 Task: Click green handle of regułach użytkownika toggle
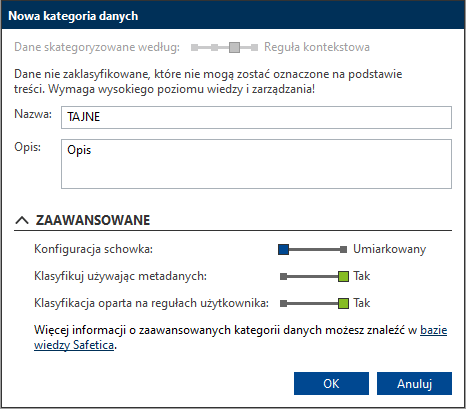(x=343, y=303)
